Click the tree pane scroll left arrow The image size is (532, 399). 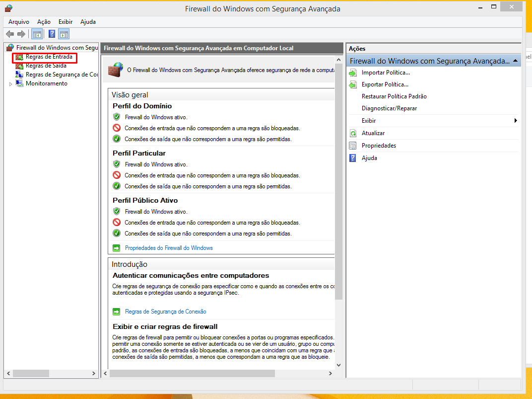click(8, 373)
